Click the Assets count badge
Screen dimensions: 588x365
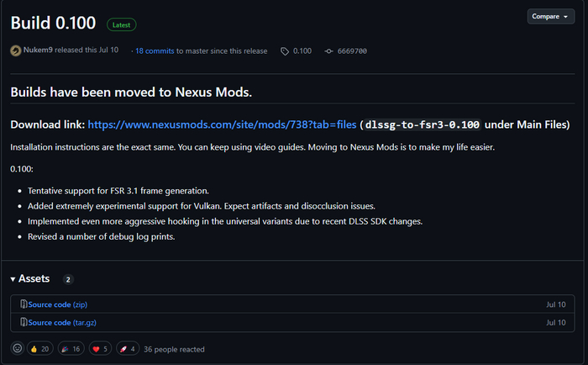68,279
